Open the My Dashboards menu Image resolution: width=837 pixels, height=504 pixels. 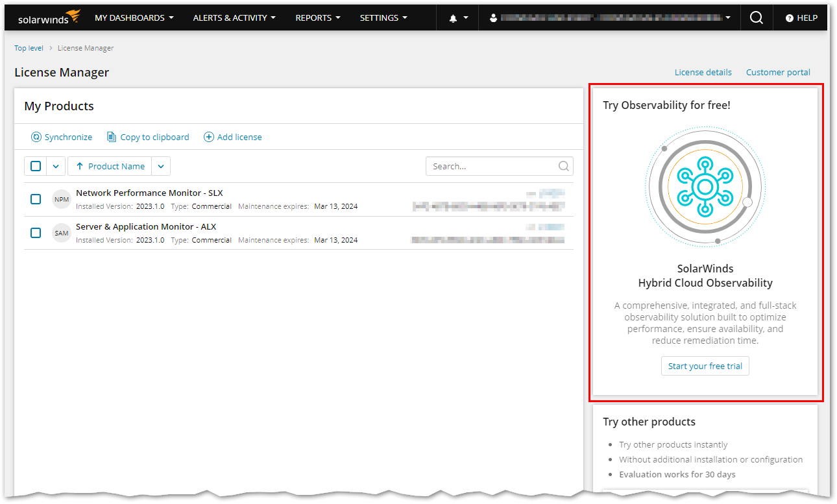pyautogui.click(x=134, y=18)
